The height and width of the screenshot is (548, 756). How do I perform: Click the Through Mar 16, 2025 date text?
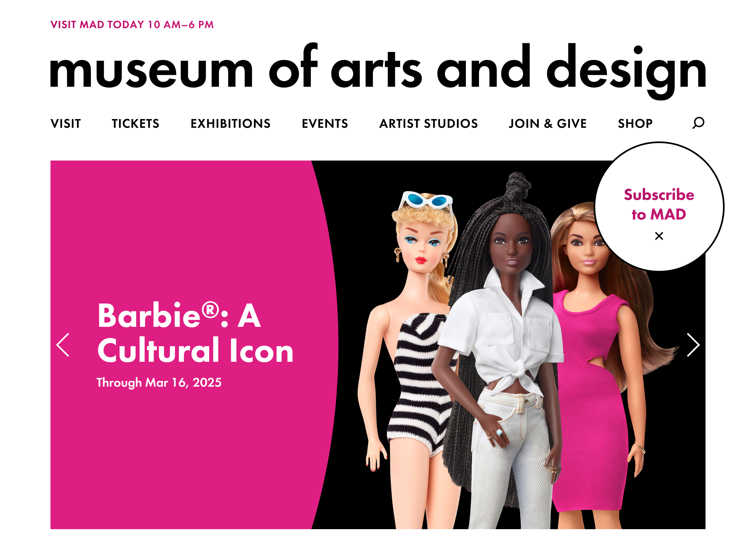[x=159, y=382]
